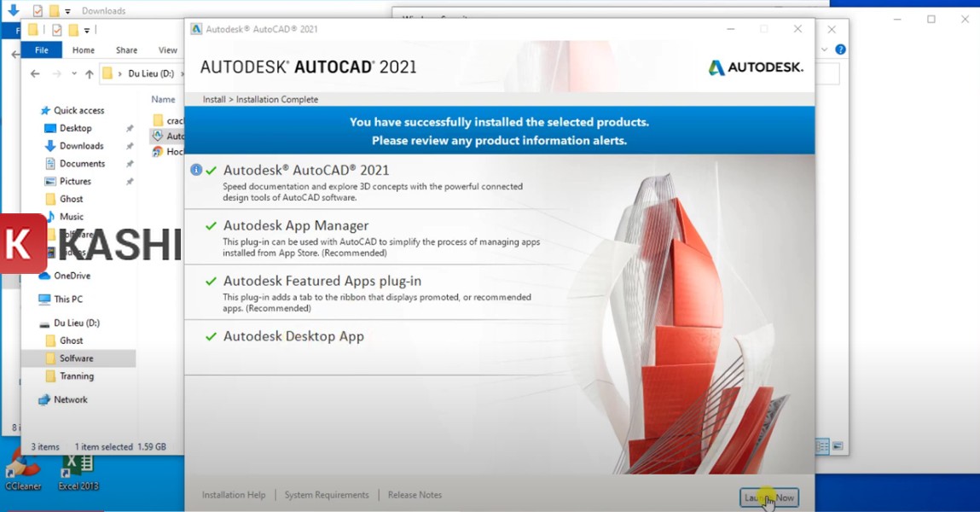This screenshot has height=512, width=980.
Task: Open the System Requirements link
Action: (x=327, y=495)
